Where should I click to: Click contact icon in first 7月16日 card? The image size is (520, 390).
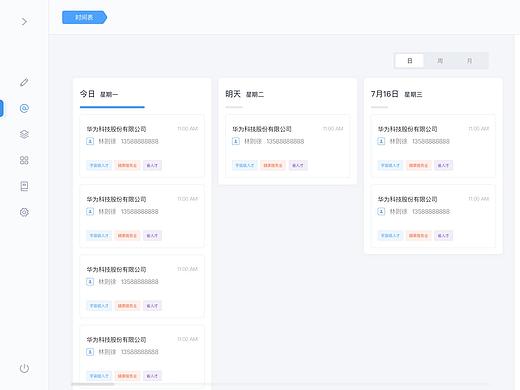click(381, 141)
